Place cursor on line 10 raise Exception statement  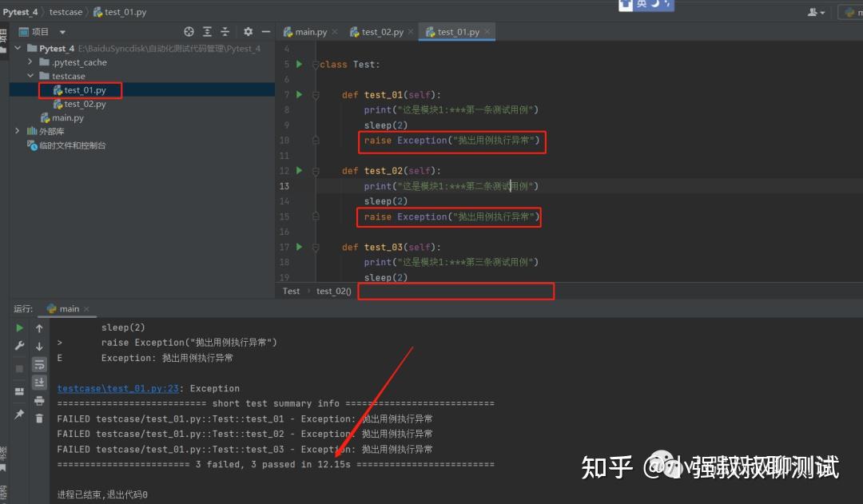point(451,141)
